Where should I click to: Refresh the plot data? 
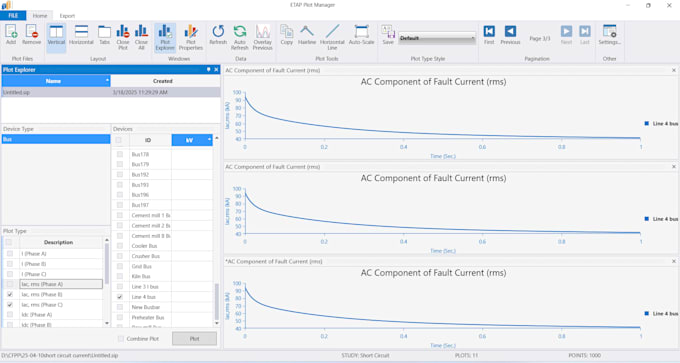(218, 35)
